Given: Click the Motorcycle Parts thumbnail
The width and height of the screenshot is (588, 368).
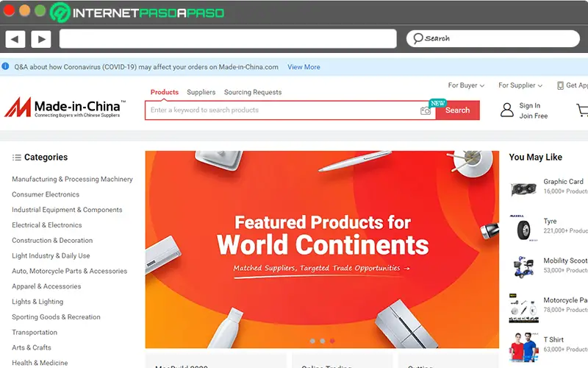Looking at the screenshot, I should 523,308.
